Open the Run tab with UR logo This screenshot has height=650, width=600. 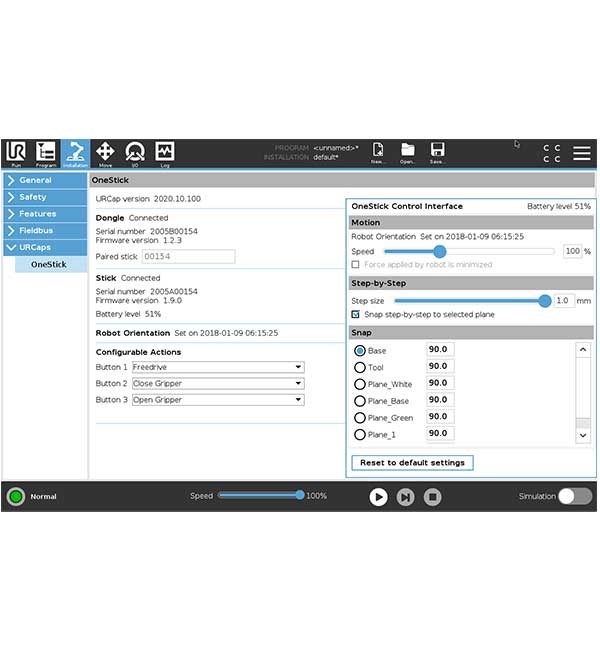[16, 153]
